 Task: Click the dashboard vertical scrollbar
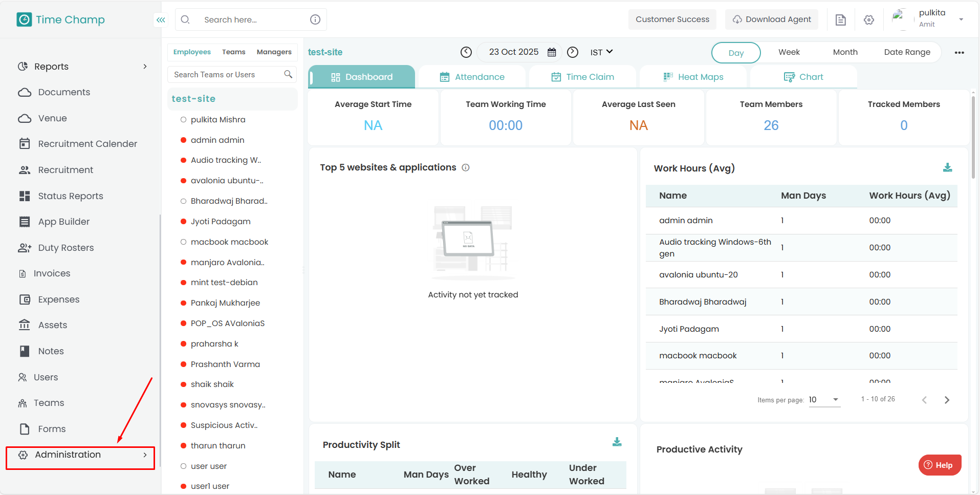[x=973, y=138]
